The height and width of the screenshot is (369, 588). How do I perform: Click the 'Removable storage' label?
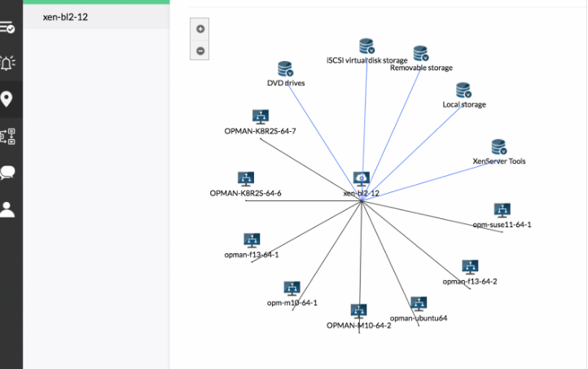[x=421, y=68]
